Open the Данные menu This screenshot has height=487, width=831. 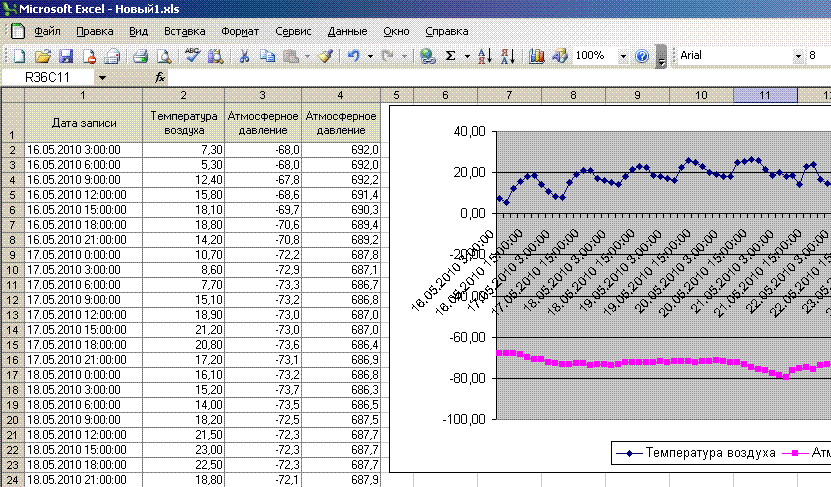tap(347, 31)
